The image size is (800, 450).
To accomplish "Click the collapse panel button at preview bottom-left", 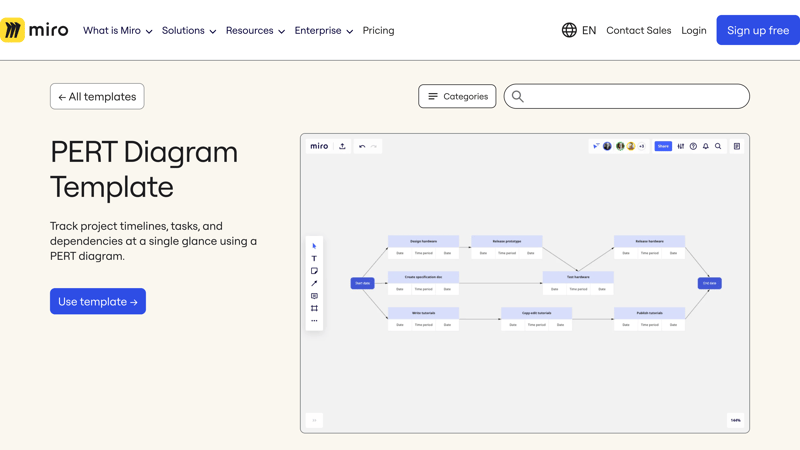I will pyautogui.click(x=314, y=420).
